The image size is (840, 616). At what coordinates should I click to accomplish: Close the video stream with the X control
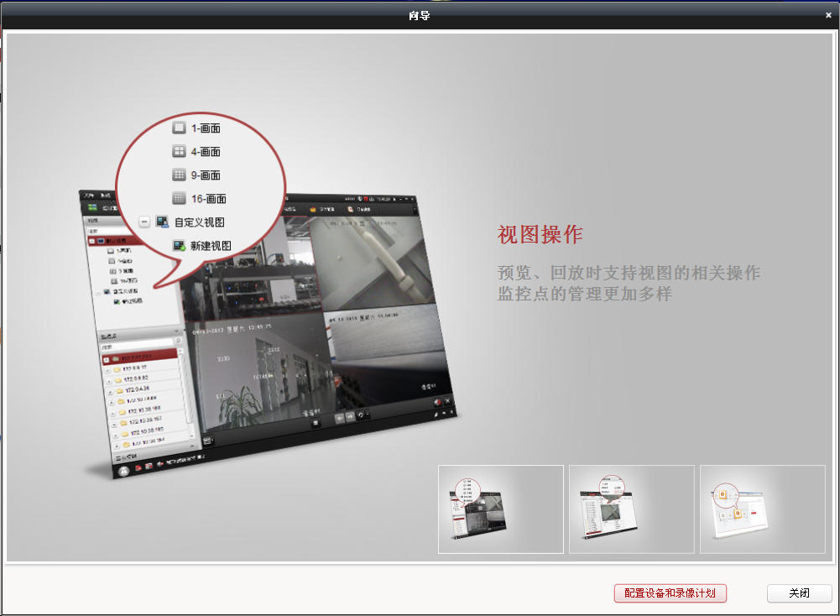[x=447, y=401]
